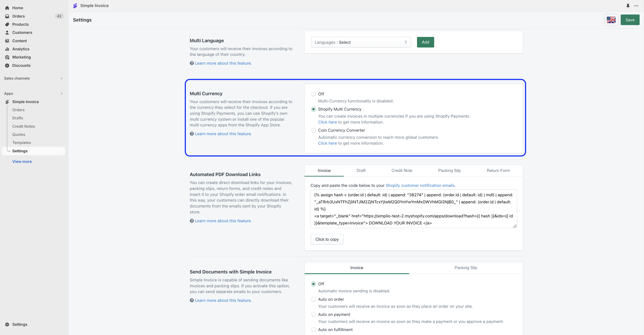Screen dimensions: 644x335
Task: Open Products via its tag icon
Action: tap(7, 24)
